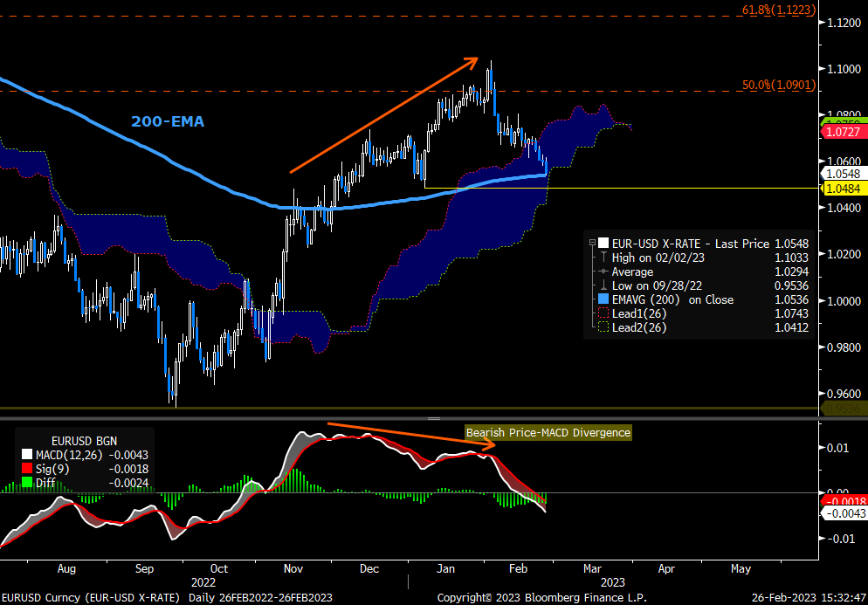Click the '200-EMA' text annotation
The image size is (868, 605).
click(x=168, y=122)
